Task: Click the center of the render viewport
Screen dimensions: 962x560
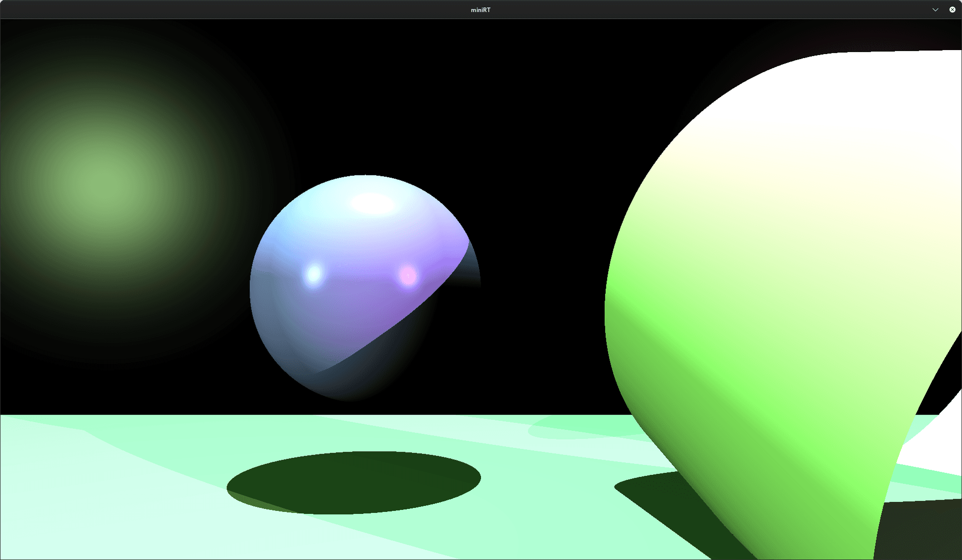Action: [x=481, y=289]
